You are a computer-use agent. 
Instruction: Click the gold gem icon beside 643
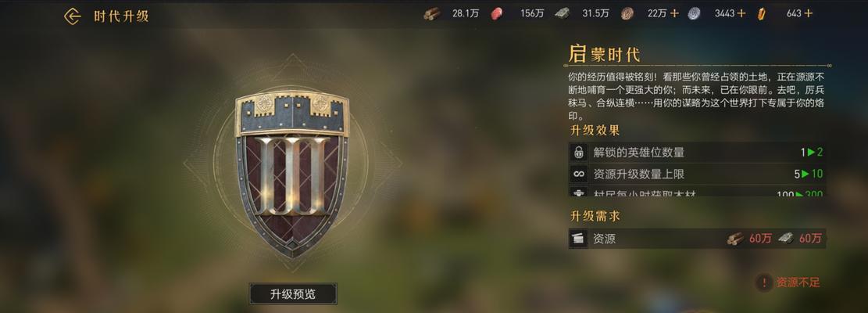(762, 14)
